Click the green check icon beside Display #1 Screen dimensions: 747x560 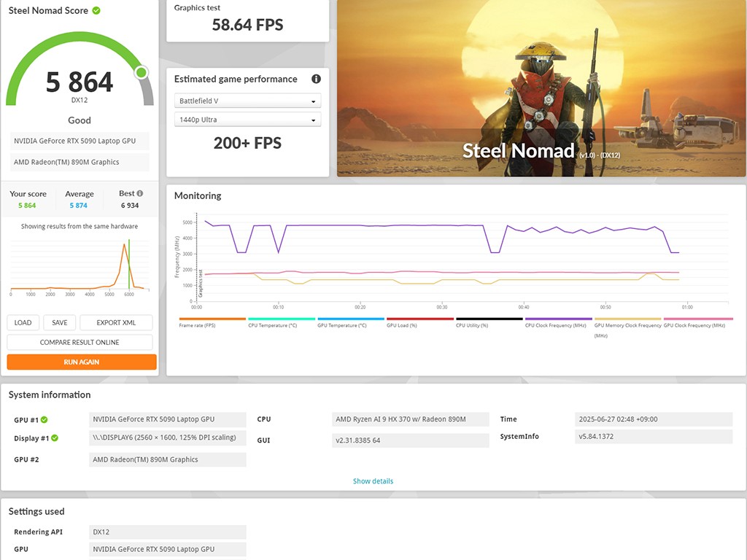click(55, 438)
